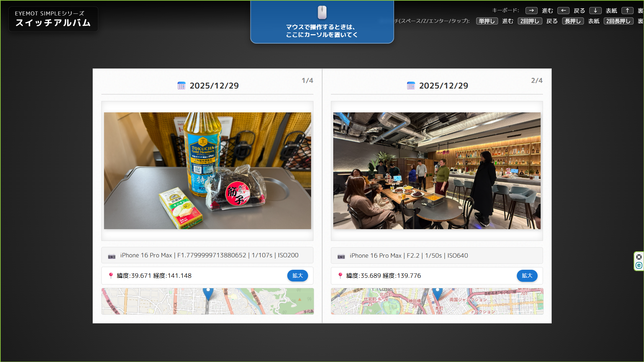Click the 2回長押し switch key label
Viewport: 644px width, 362px height.
coord(618,21)
